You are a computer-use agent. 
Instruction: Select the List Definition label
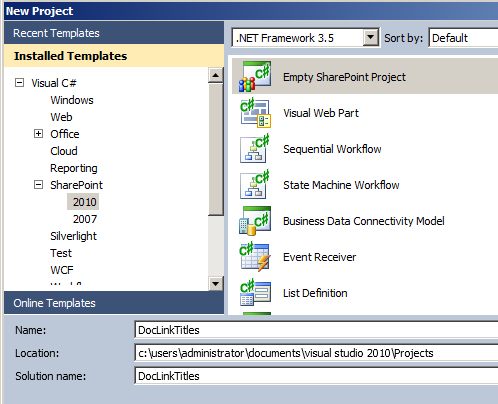(315, 293)
